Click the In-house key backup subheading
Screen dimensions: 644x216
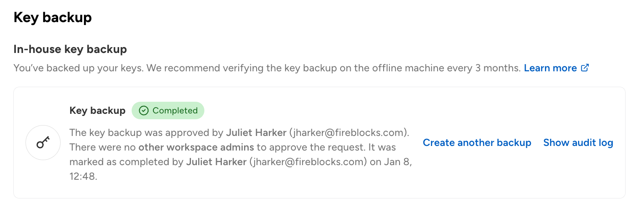point(70,50)
